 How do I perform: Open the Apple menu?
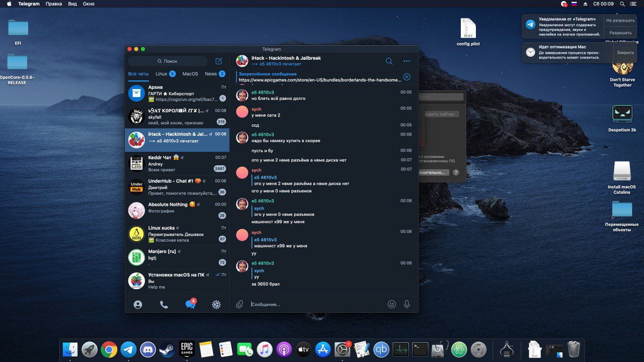[9, 4]
